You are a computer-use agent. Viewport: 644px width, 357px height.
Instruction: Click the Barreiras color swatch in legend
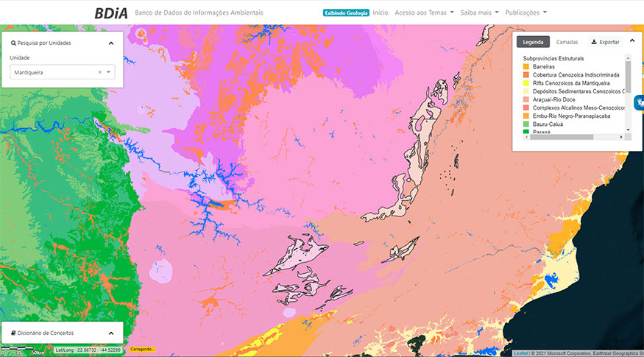click(x=526, y=66)
